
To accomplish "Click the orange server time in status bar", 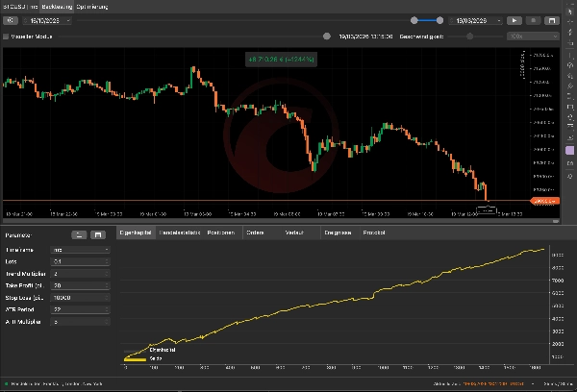I will point(493,384).
